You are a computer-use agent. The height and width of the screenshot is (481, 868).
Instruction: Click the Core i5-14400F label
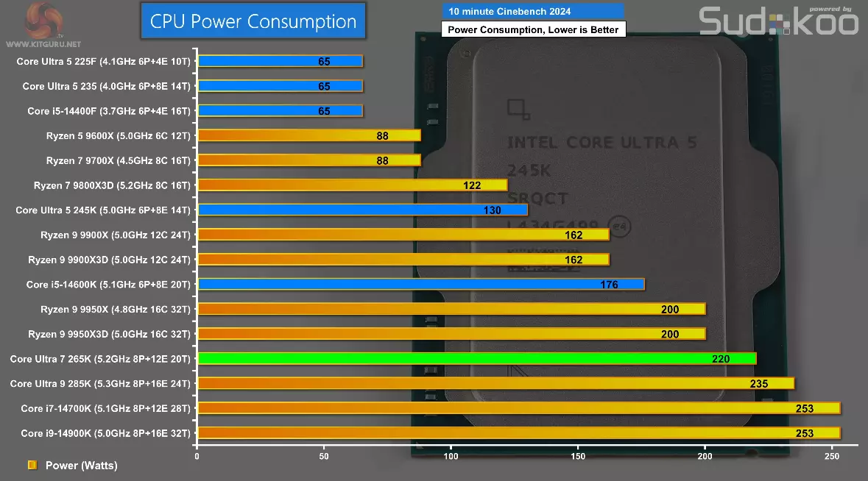(108, 111)
